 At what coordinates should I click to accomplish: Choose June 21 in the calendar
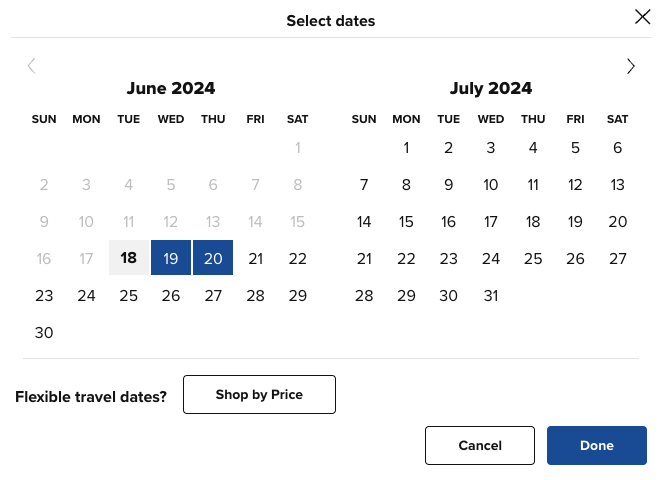point(255,258)
